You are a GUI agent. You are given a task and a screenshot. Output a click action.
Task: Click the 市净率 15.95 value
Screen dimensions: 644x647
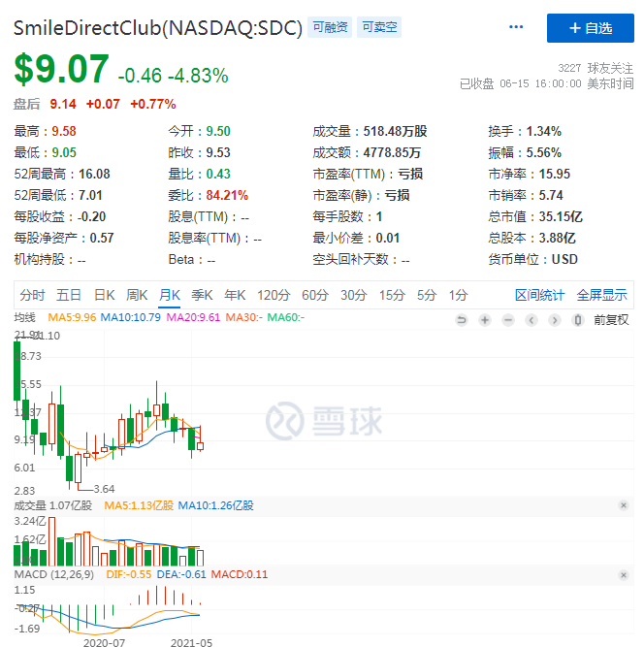[555, 175]
